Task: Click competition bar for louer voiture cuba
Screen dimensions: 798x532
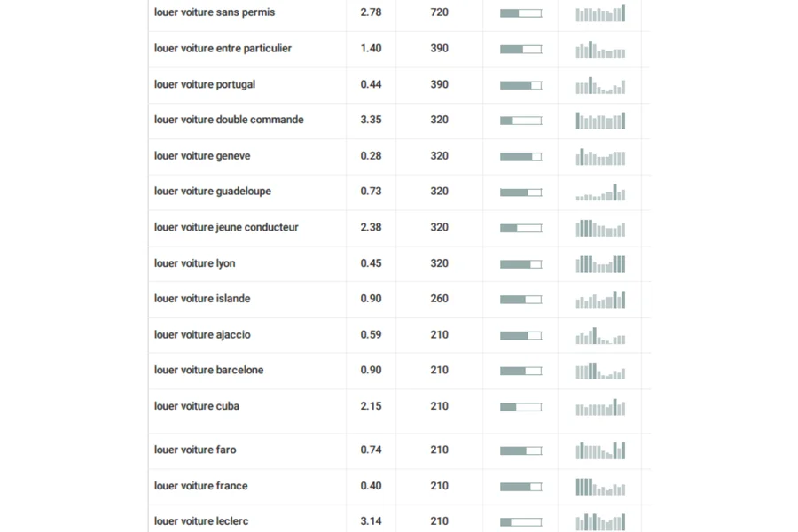Action: coord(520,407)
